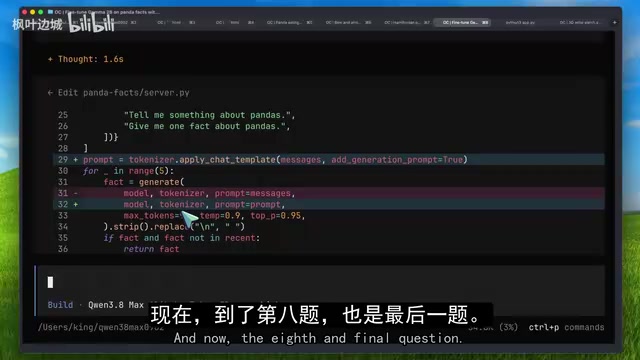Click added line 29 'prompt = tokenizer.apply_chat_template'
Image resolution: width=640 pixels, height=360 pixels.
[x=329, y=160]
